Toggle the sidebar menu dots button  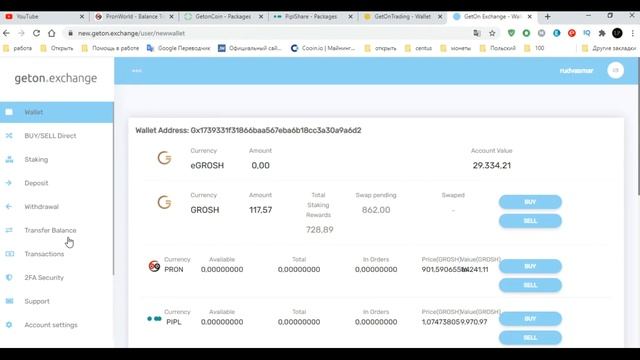tap(137, 71)
